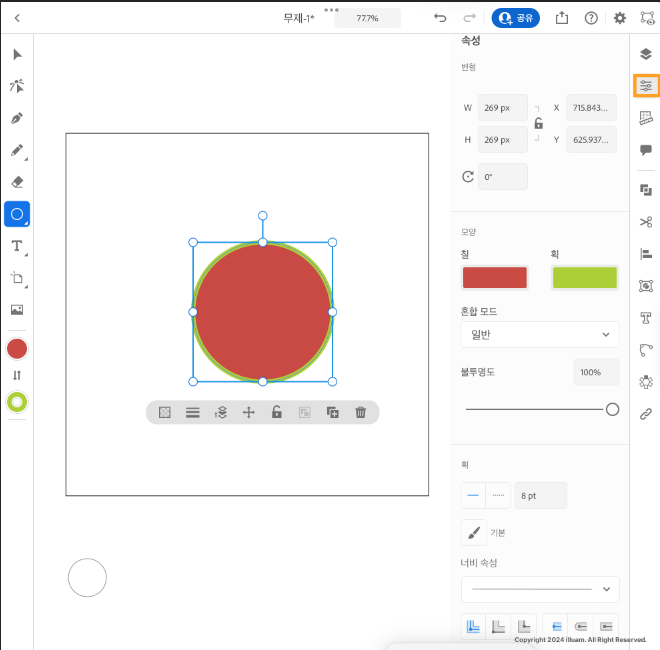Select the third stroke corner join option
Image resolution: width=660 pixels, height=650 pixels.
(524, 627)
